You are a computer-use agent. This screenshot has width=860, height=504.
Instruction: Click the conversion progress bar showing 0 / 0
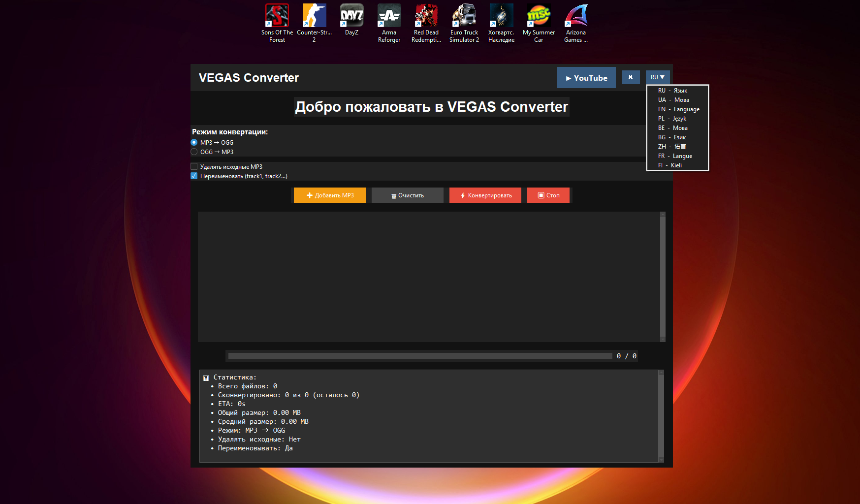pyautogui.click(x=419, y=355)
